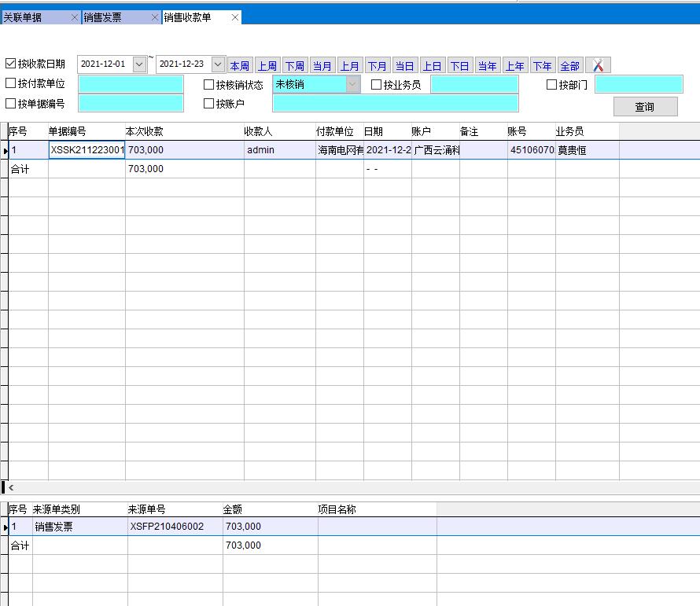The width and height of the screenshot is (700, 606).
Task: Click the row indicator arrow of receipt row 1
Action: point(5,150)
